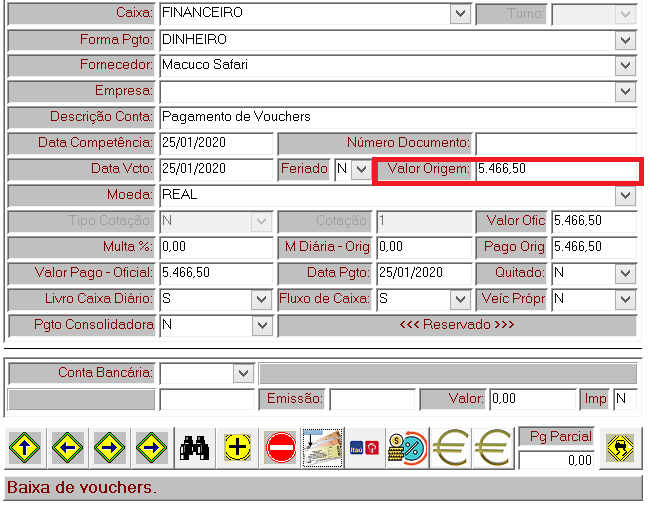
Task: Click the Valor Origem input field
Action: click(x=555, y=169)
